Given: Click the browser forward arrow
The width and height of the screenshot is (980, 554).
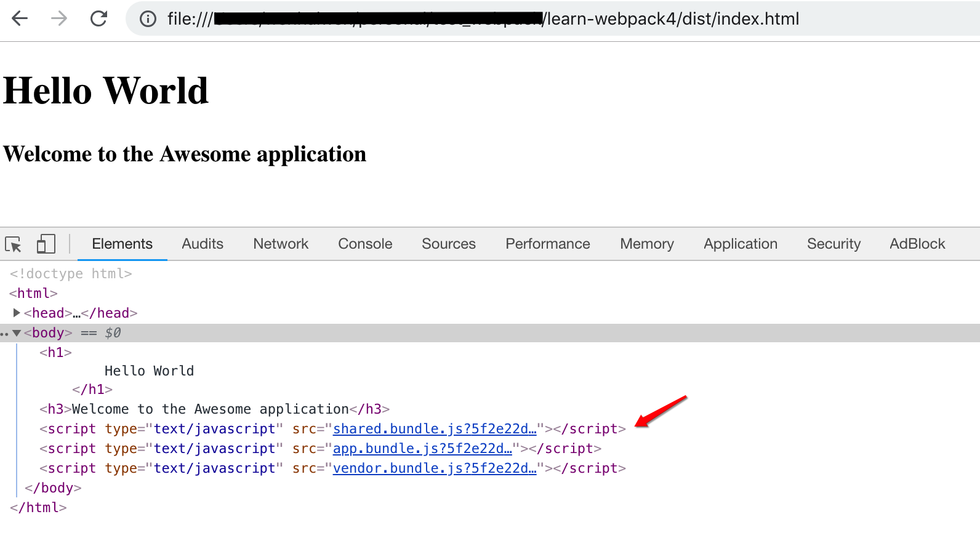Looking at the screenshot, I should coord(59,18).
